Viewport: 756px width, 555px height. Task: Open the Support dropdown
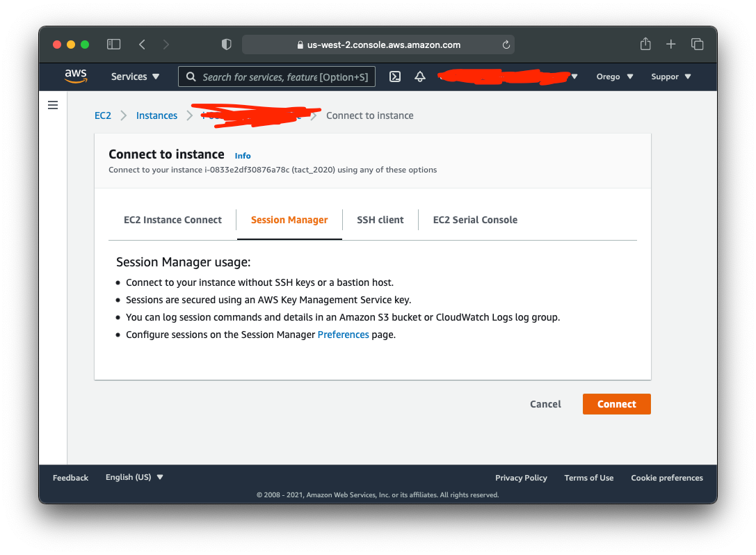pos(670,77)
